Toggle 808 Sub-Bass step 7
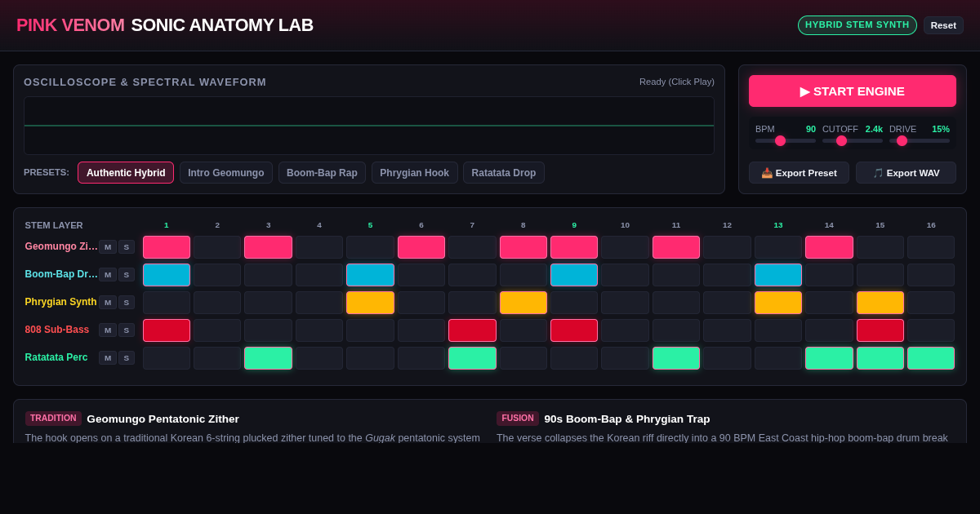The image size is (980, 514). pos(472,330)
